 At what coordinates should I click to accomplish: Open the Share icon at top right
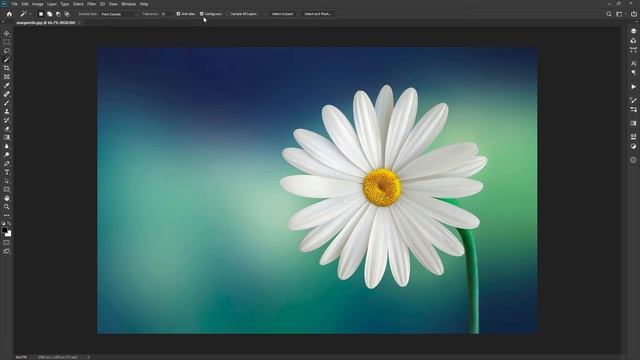coord(634,14)
